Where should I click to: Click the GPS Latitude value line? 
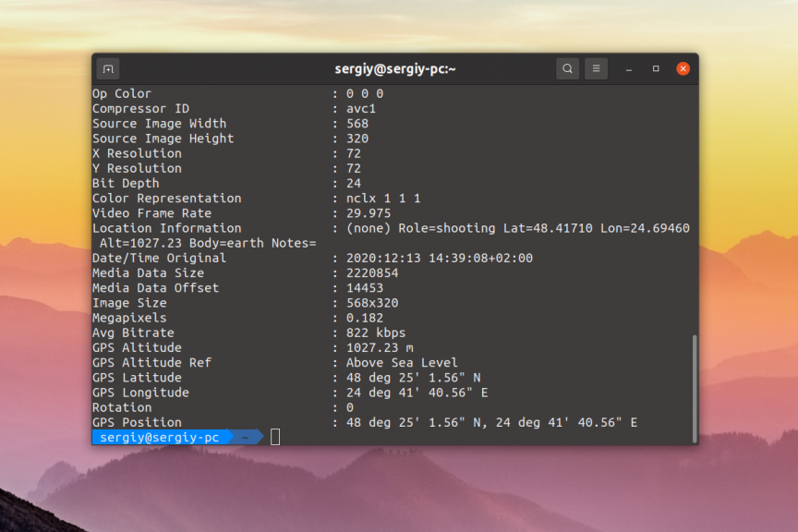point(413,378)
